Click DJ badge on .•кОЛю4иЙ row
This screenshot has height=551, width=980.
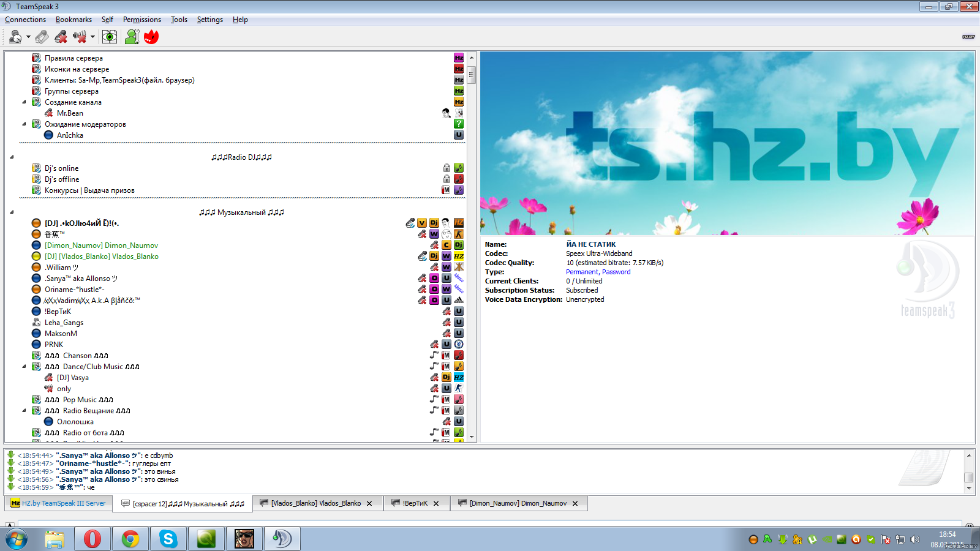[434, 223]
